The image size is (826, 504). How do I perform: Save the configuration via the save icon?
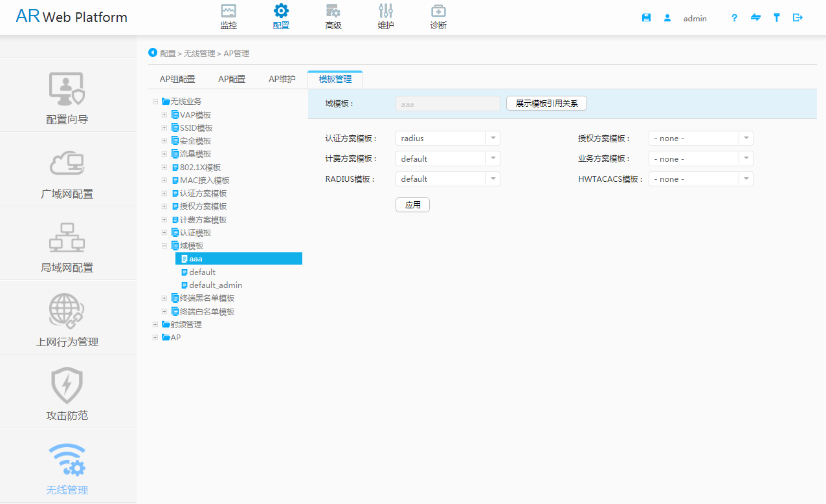click(x=646, y=17)
